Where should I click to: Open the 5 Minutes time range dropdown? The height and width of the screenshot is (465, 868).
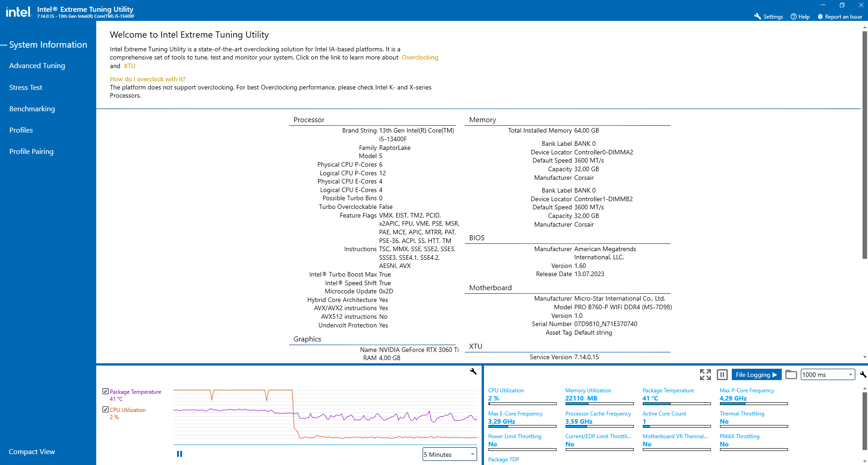click(x=449, y=454)
